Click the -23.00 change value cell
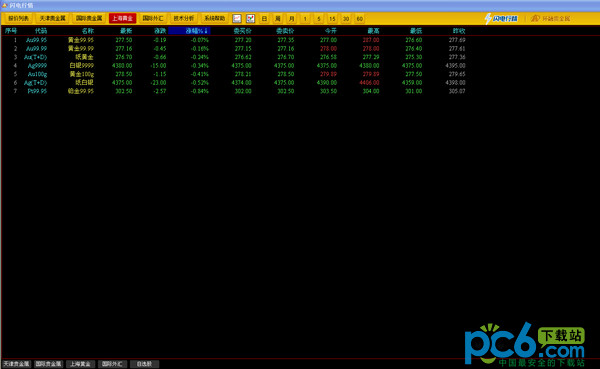The height and width of the screenshot is (369, 600). tap(158, 83)
